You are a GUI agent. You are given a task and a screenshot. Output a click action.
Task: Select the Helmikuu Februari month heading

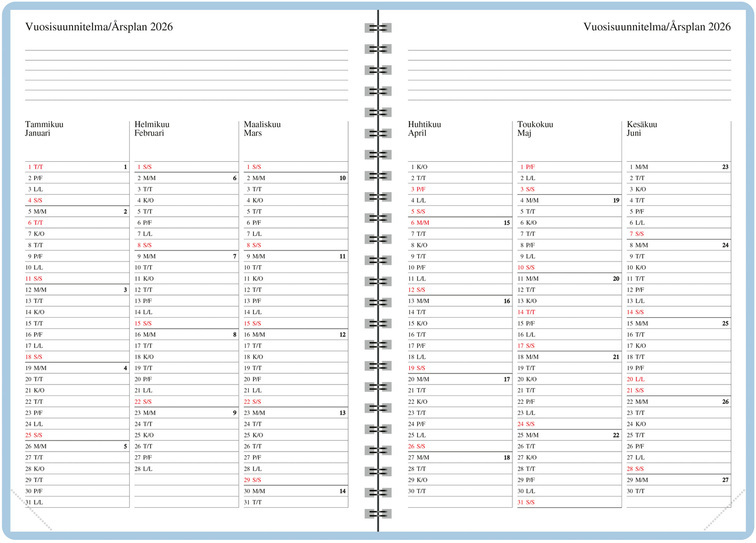coord(152,129)
